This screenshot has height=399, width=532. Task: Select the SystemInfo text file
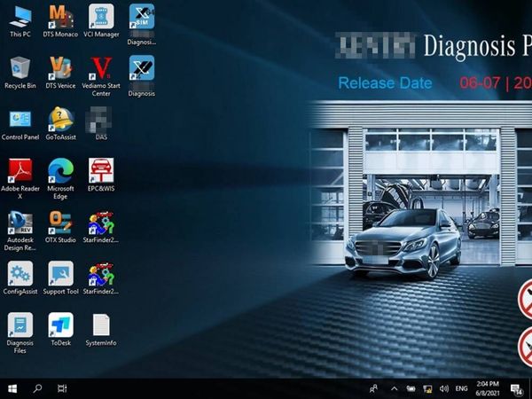101,330
